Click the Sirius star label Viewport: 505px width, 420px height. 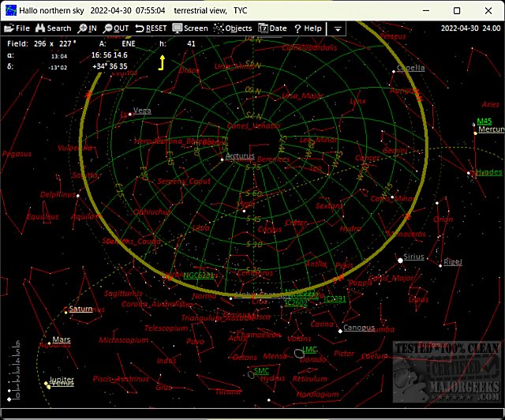pyautogui.click(x=414, y=257)
